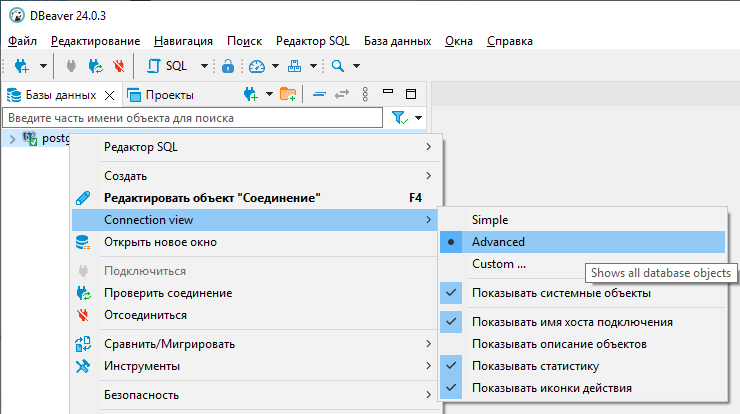Click the new folder icon in navigator panel

coord(288,94)
